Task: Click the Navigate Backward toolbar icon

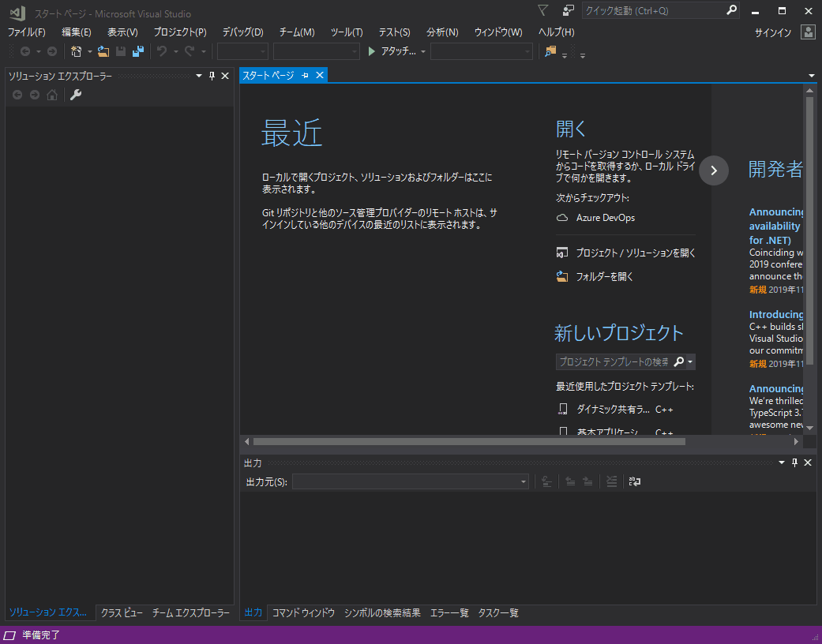Action: [x=24, y=51]
